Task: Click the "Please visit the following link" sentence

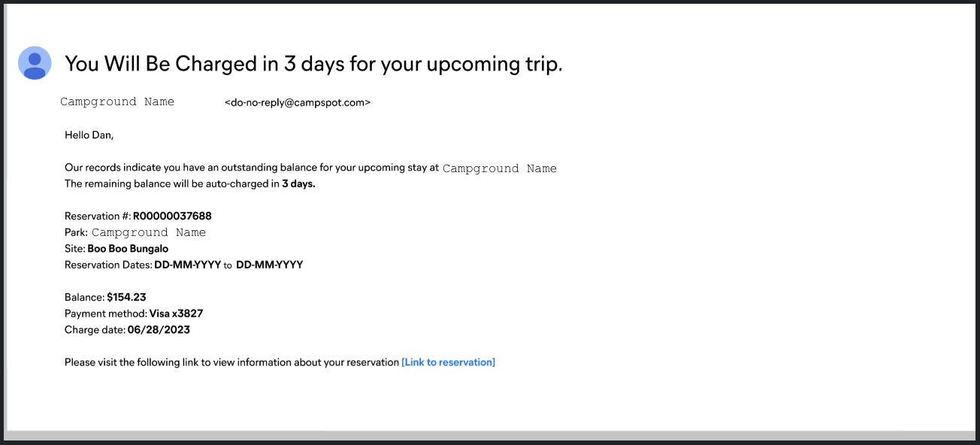Action: tap(231, 362)
